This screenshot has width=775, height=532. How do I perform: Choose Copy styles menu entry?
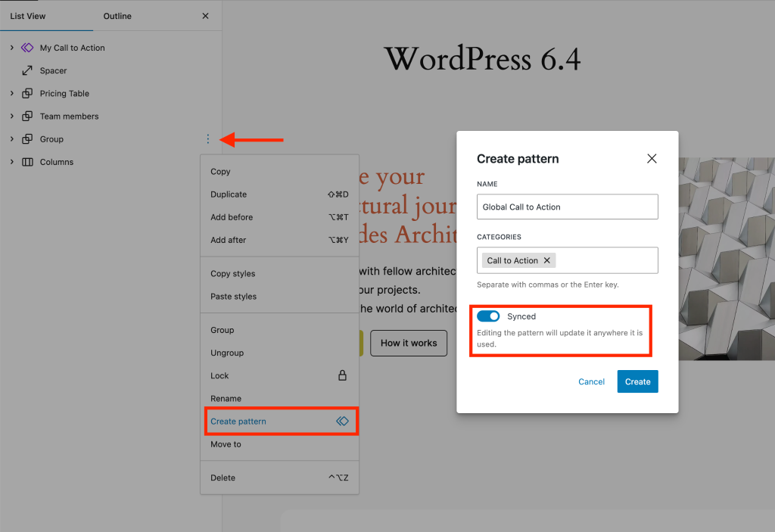click(280, 273)
